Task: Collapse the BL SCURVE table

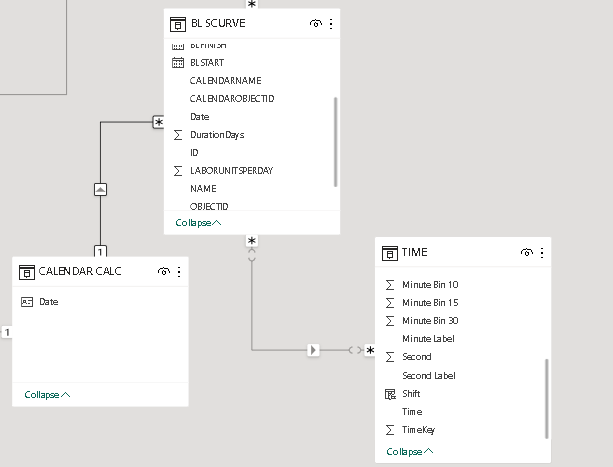Action: [198, 223]
